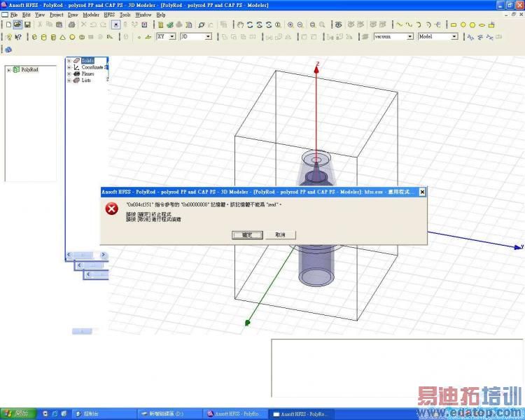
Task: Select the Pan hand tool
Action: [x=240, y=24]
